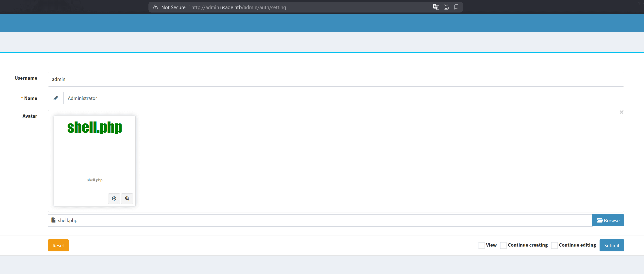Check the Continue editing option
Viewport: 644px width, 274px height.
click(x=554, y=245)
